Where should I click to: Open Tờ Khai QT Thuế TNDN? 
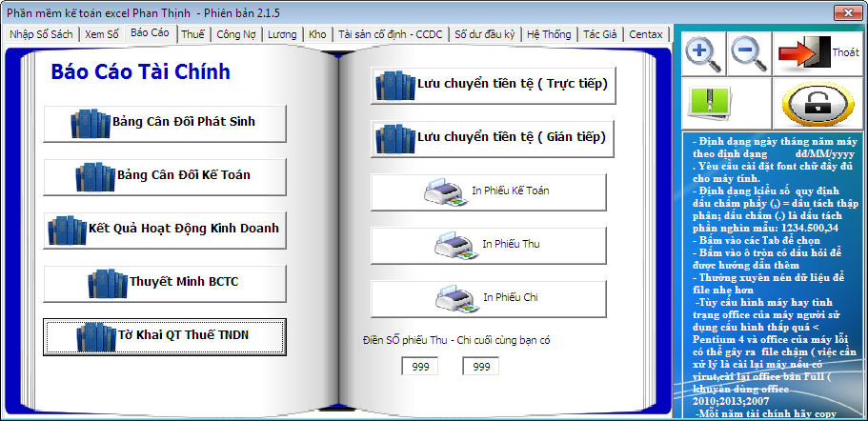click(165, 336)
